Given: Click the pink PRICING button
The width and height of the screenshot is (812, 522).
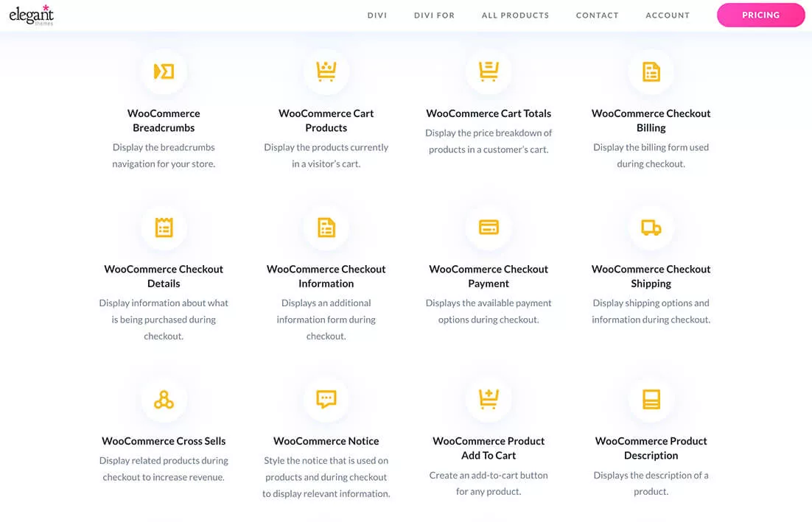Looking at the screenshot, I should pyautogui.click(x=760, y=15).
